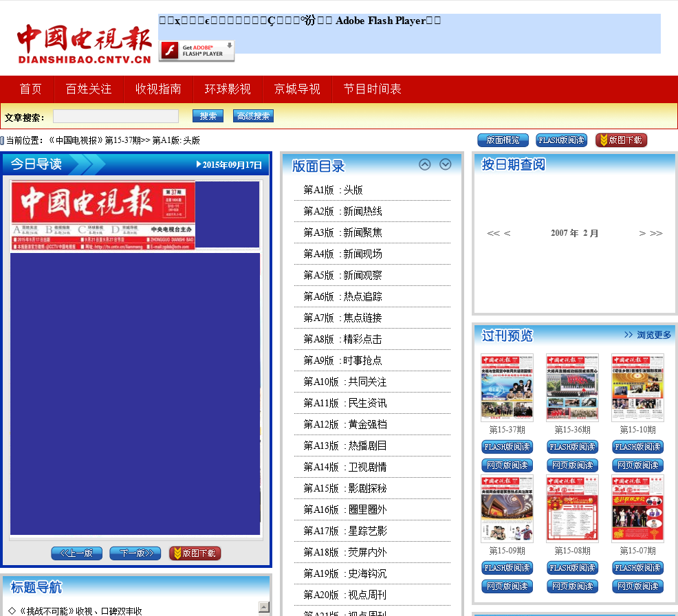678x616 pixels.
Task: Open the 第15-37期 issue thumbnail
Action: (x=507, y=387)
